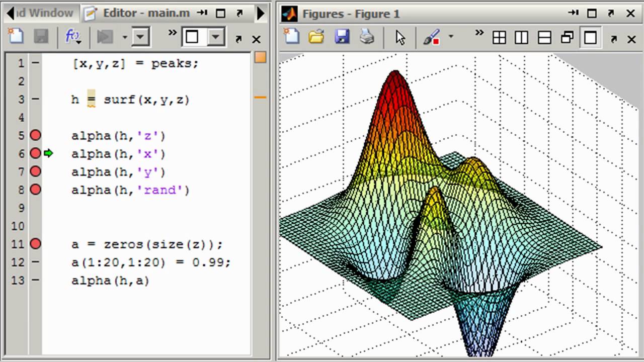The height and width of the screenshot is (362, 644).
Task: Arrange figures in a 2x2 grid layout
Action: coord(499,37)
